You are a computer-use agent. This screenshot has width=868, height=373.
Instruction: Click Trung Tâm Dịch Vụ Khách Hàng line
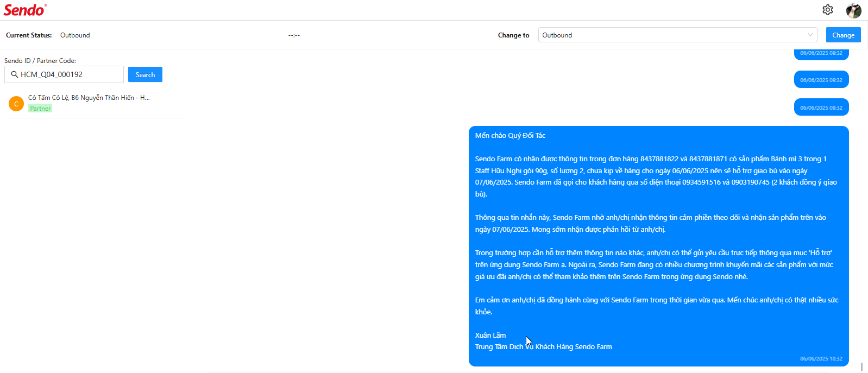(543, 347)
